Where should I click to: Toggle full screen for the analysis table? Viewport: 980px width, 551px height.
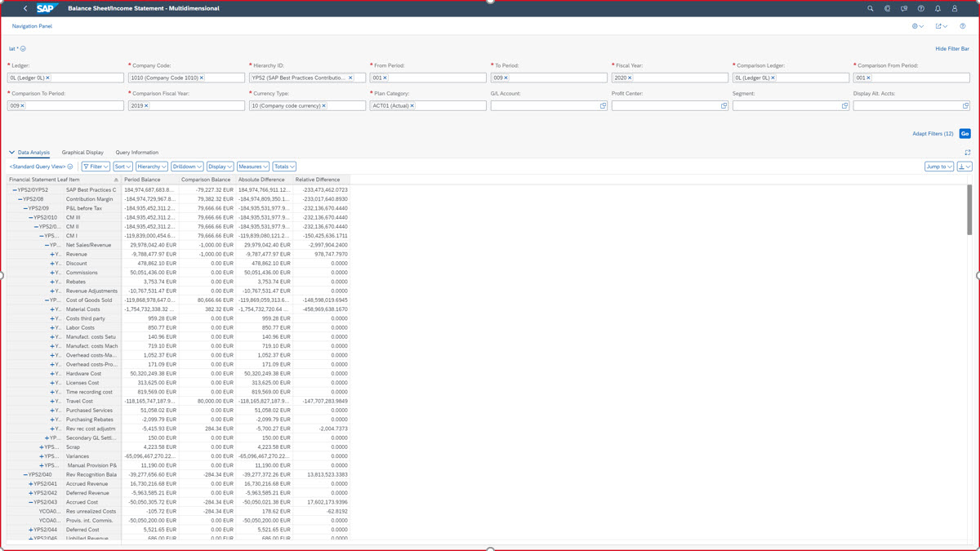pos(968,153)
